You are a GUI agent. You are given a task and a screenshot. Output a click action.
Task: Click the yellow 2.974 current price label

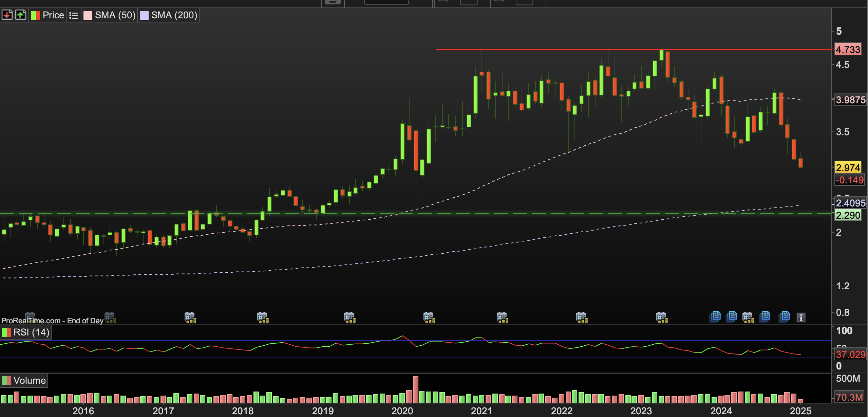848,167
